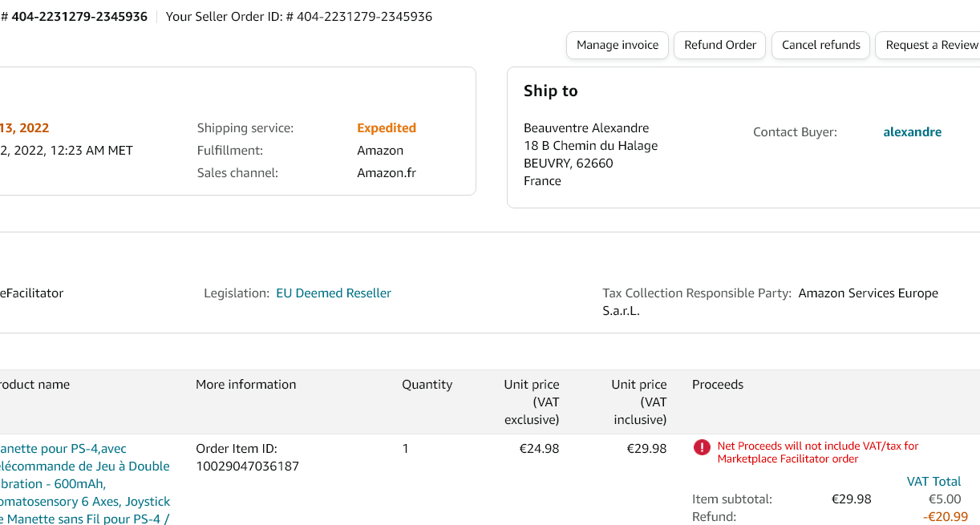
Task: Click the Proceeds column header
Action: pos(717,385)
